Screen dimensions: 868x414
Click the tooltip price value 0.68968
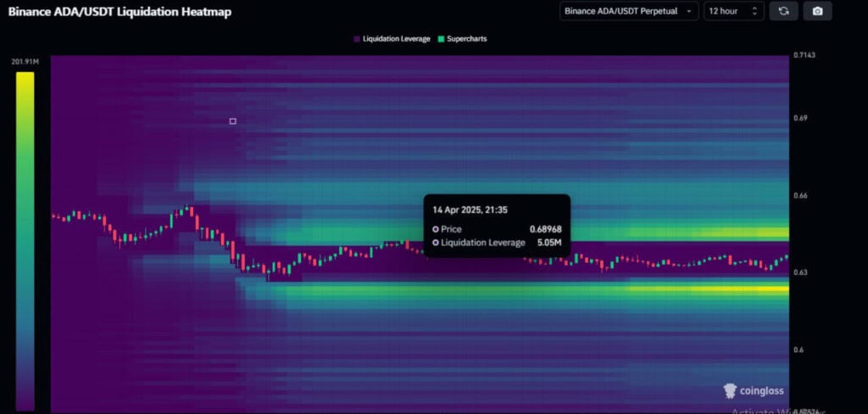coord(545,229)
